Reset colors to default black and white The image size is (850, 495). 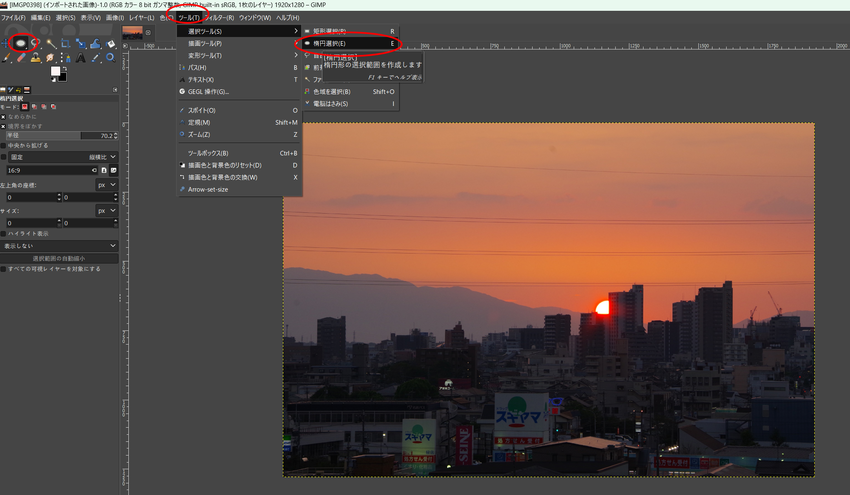53,80
